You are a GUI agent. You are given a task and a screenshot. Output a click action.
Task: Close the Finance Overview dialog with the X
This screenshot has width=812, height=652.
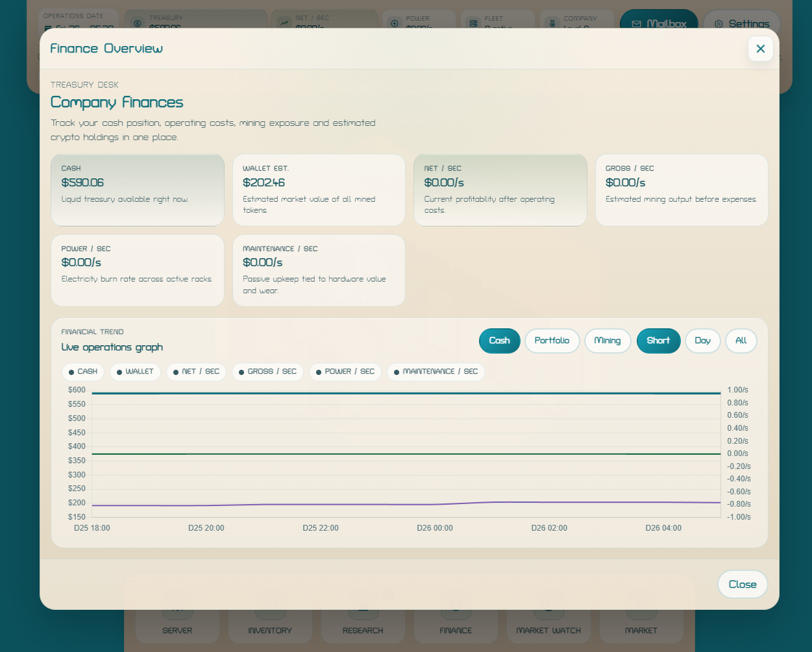coord(760,49)
